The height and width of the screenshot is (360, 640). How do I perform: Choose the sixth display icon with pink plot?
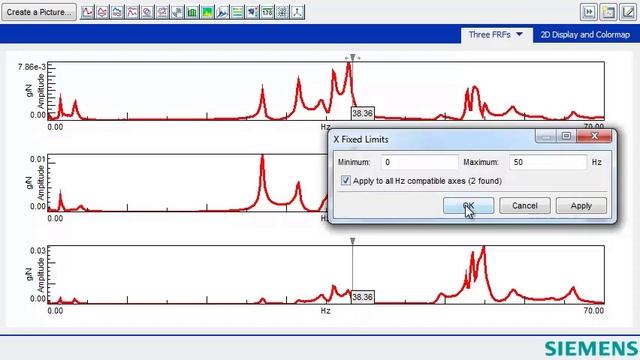(x=162, y=12)
